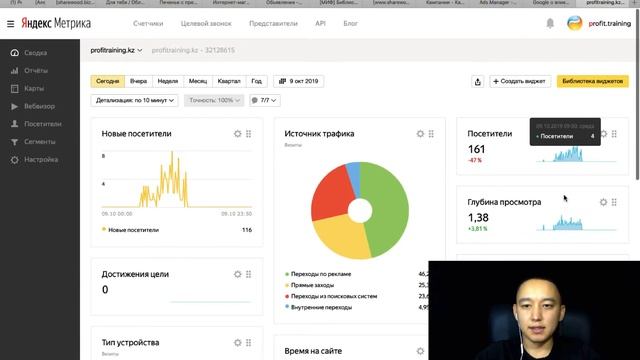Expand the Точность: 100% dropdown
The width and height of the screenshot is (640, 360).
(x=214, y=100)
